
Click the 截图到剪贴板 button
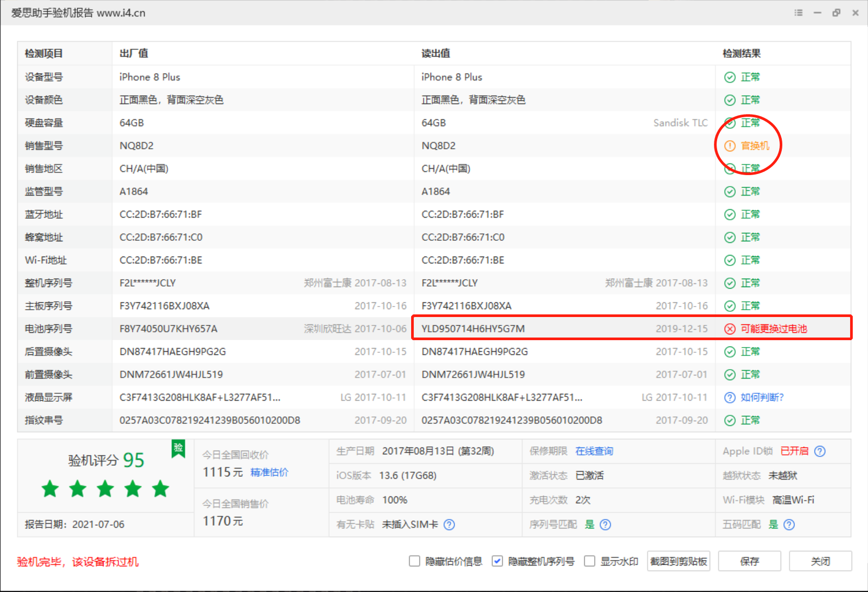click(678, 561)
